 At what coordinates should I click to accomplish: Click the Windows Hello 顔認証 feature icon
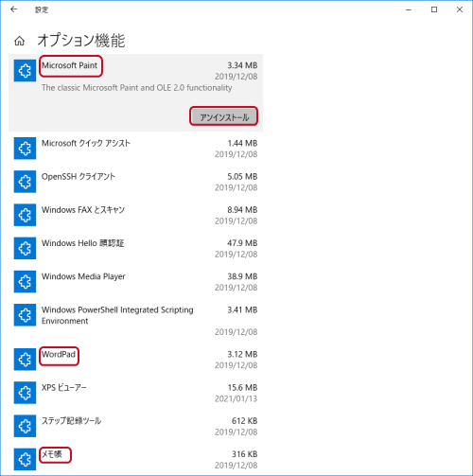tap(25, 248)
